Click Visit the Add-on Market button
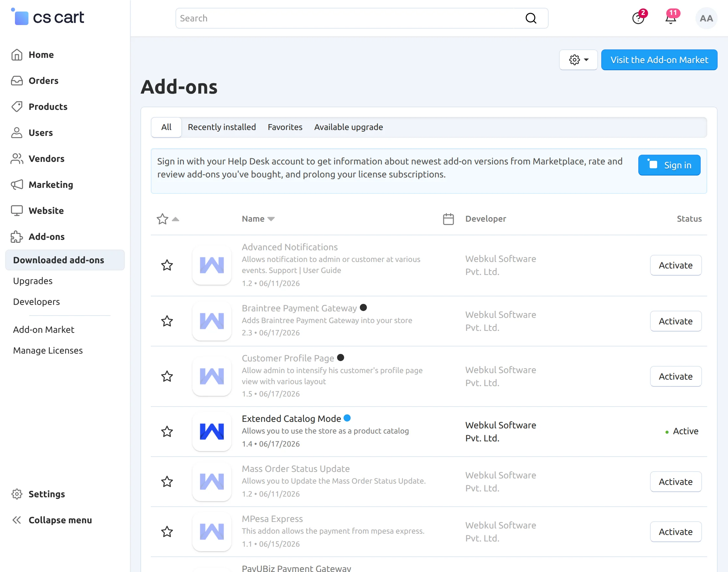This screenshot has height=572, width=728. 659,60
